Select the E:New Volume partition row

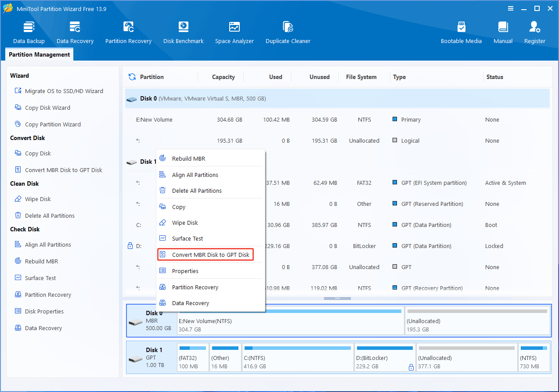coord(337,119)
